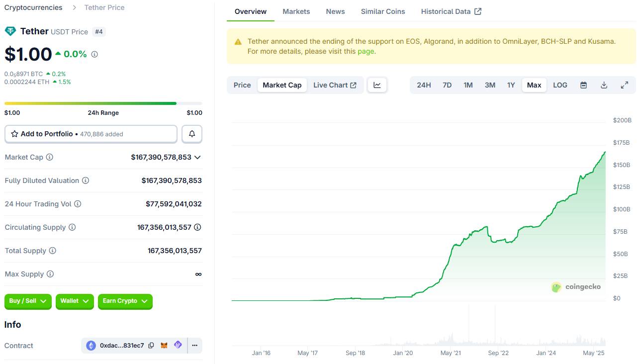The height and width of the screenshot is (364, 639).
Task: Follow the 'page' link in notice
Action: tap(365, 51)
